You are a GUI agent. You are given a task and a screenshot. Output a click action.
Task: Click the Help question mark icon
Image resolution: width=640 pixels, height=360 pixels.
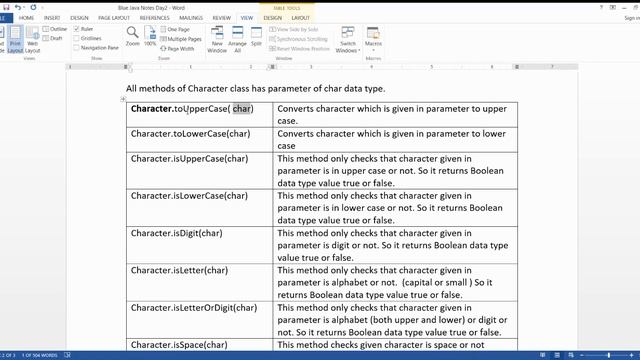(601, 7)
